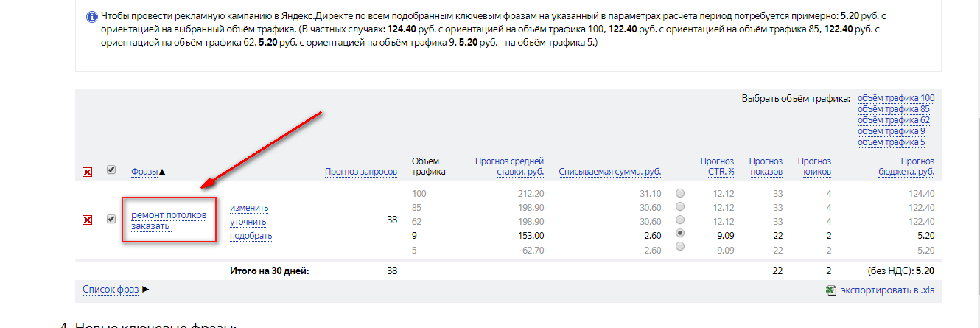Delete the phrase 'ремонт потолков заказать' with red X

coord(87,220)
